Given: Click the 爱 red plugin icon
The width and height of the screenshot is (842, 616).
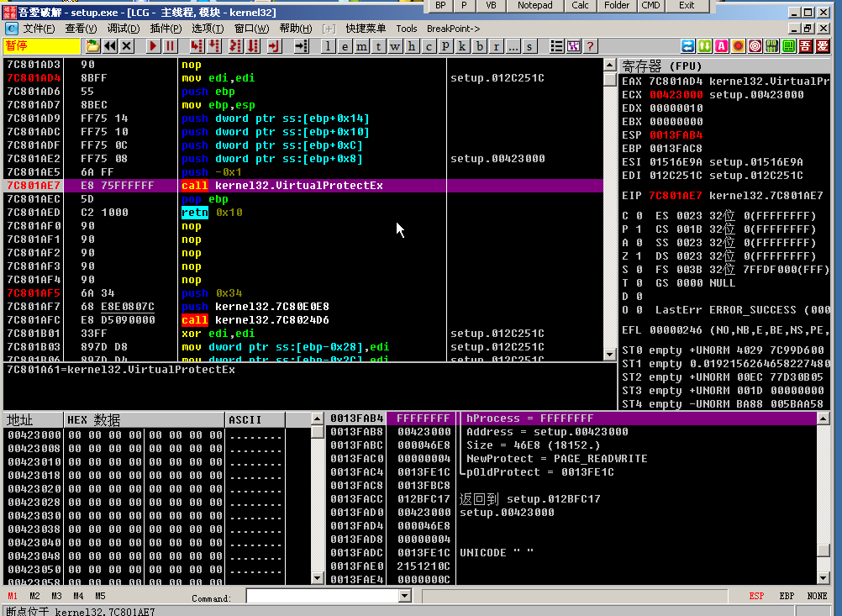Looking at the screenshot, I should click(x=822, y=46).
